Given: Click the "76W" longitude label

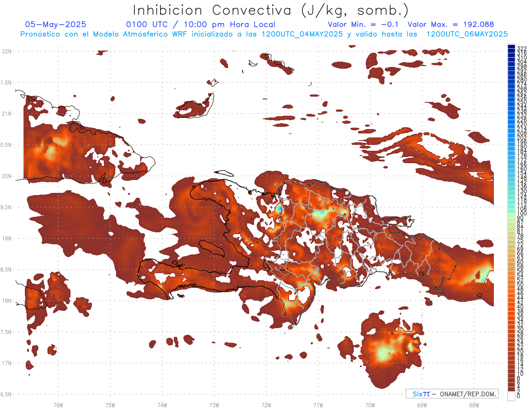Looking at the screenshot, I should (x=58, y=405).
